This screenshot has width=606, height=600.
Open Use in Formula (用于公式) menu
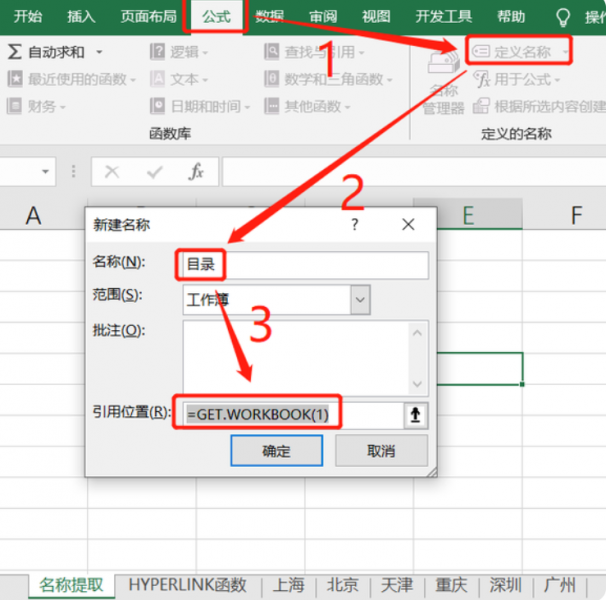[x=517, y=79]
